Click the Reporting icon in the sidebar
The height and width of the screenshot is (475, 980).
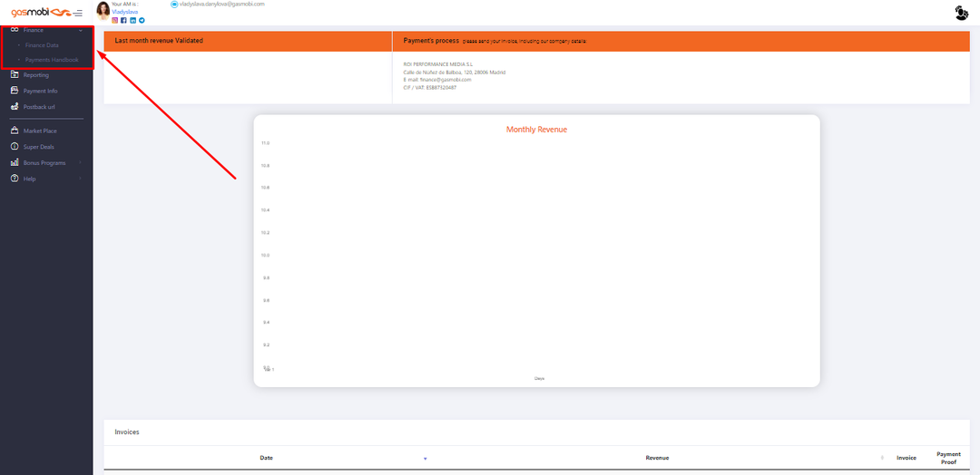point(15,75)
